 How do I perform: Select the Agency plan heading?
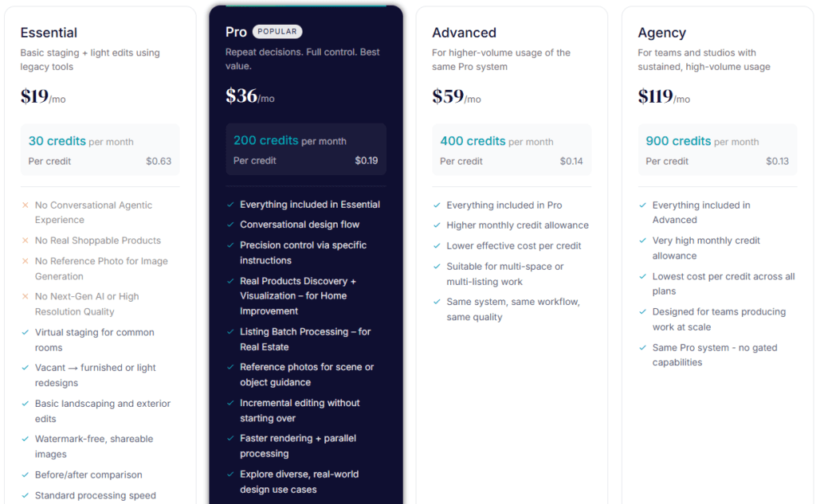(x=661, y=33)
